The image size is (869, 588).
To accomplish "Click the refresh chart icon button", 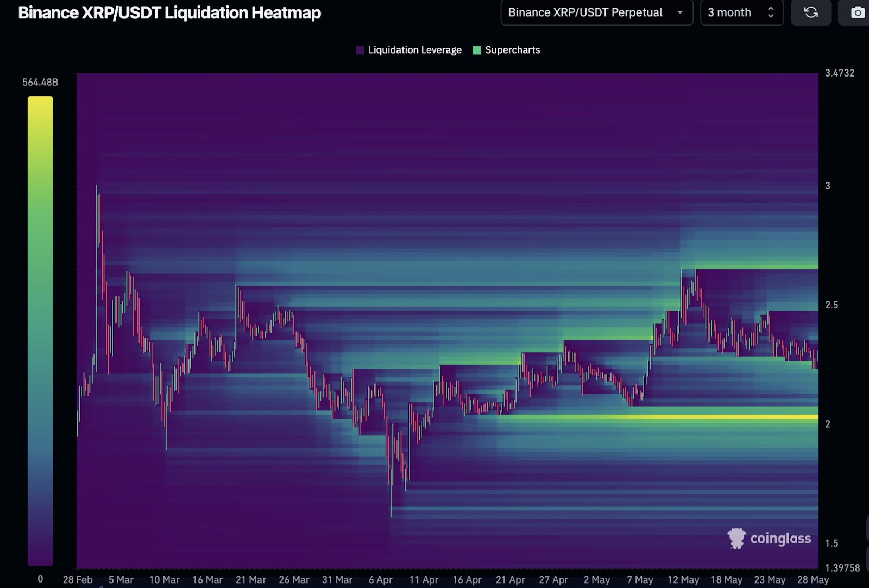I will coord(811,12).
